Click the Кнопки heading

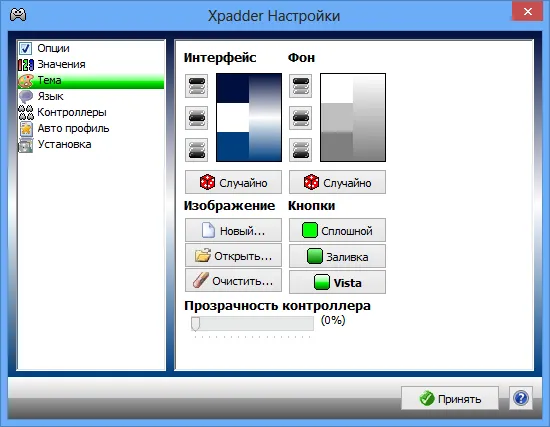click(x=311, y=206)
